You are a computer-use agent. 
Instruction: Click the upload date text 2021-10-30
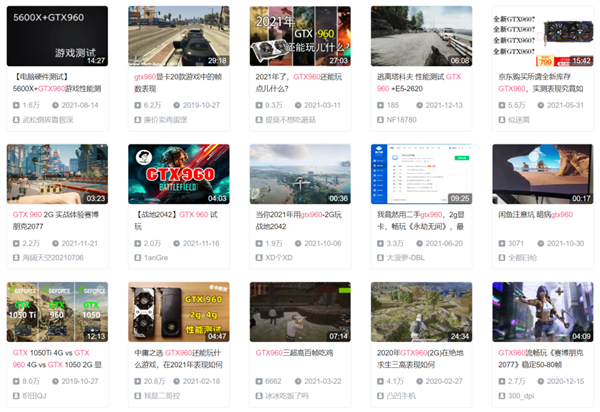[566, 243]
